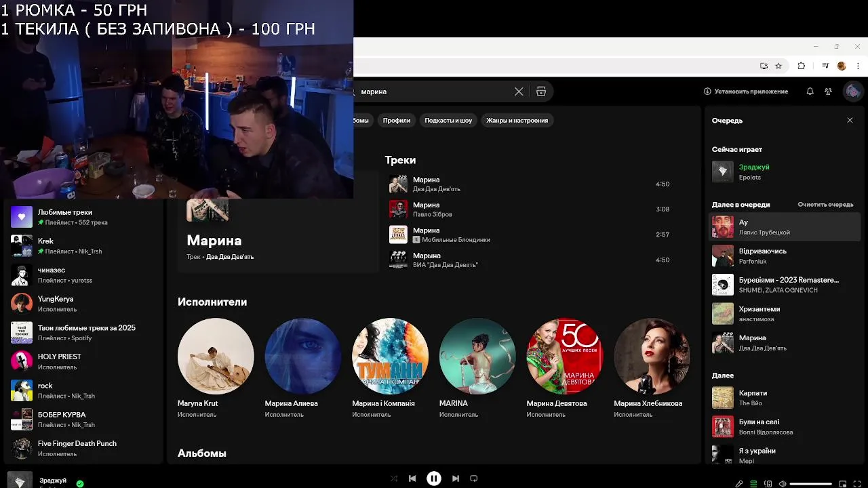Select the Профили filter tab
Image resolution: width=868 pixels, height=488 pixels.
(397, 120)
